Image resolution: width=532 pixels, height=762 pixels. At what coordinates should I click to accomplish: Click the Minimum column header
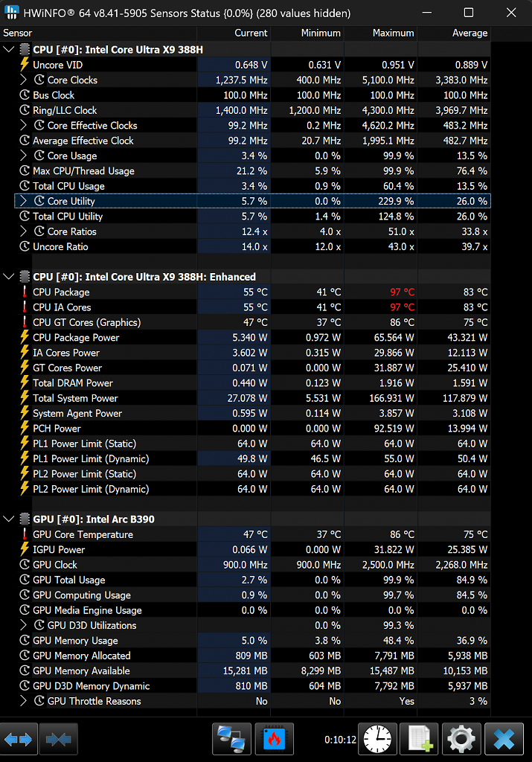[307, 33]
